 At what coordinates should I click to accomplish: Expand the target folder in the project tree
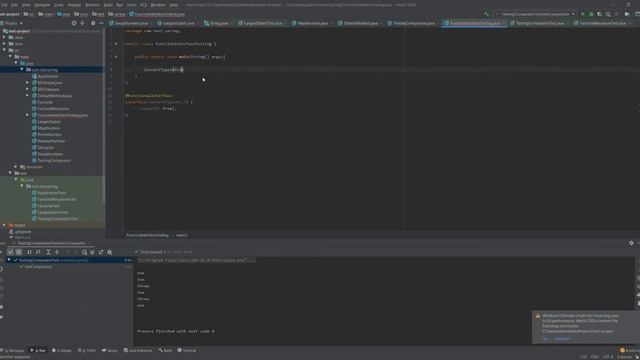pos(4,225)
